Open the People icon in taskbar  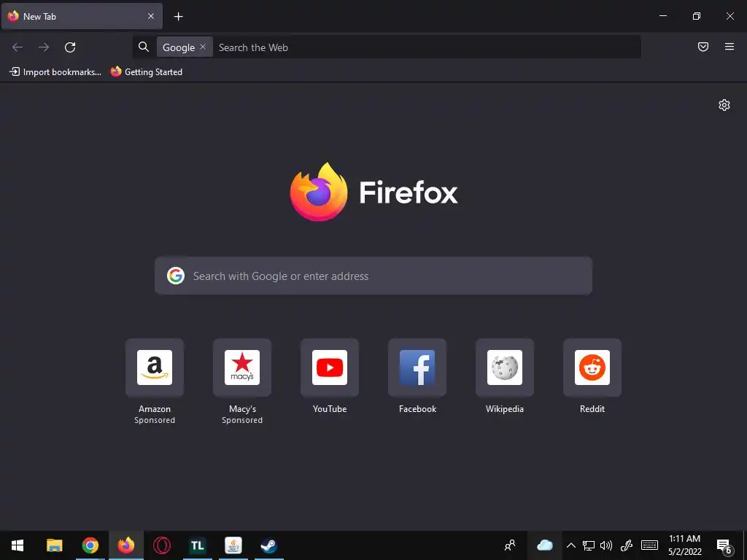pyautogui.click(x=510, y=545)
